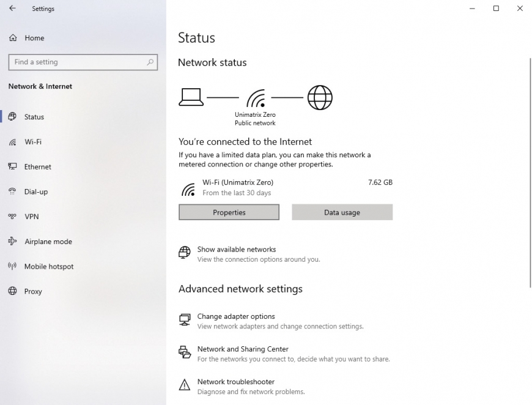Open Change adapter options

click(x=236, y=316)
